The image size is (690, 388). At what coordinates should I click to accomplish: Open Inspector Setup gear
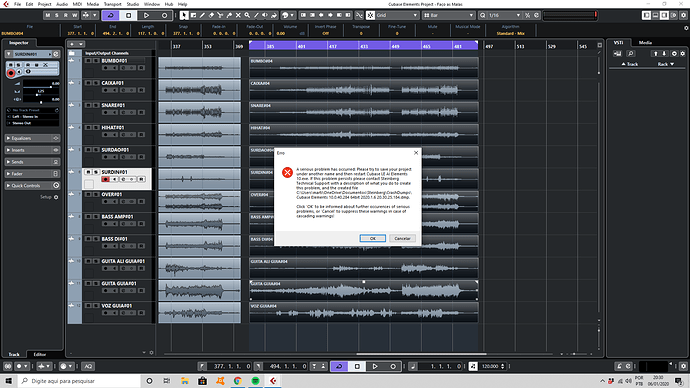(x=56, y=197)
